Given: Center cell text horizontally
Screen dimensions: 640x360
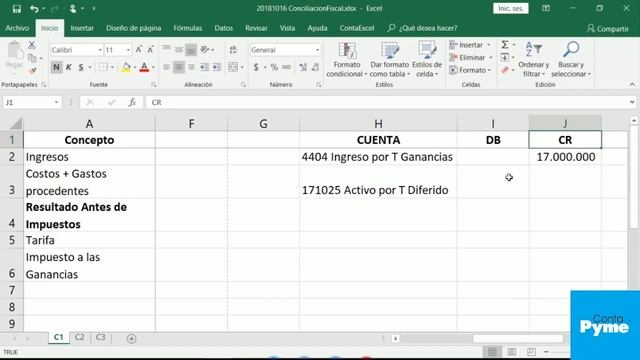Looking at the screenshot, I should [x=178, y=67].
